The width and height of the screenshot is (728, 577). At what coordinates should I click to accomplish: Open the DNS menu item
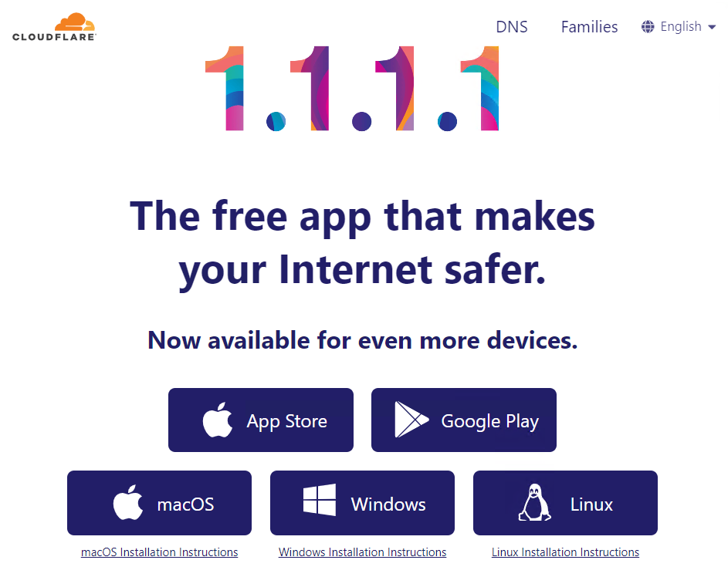pyautogui.click(x=512, y=27)
